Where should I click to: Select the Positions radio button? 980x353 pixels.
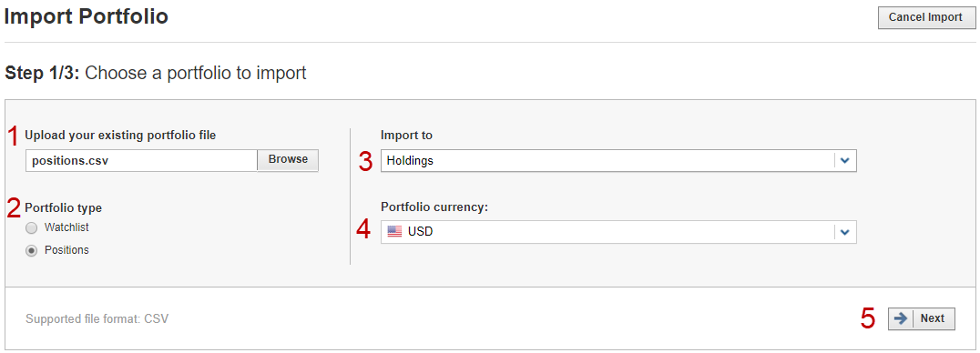click(31, 250)
